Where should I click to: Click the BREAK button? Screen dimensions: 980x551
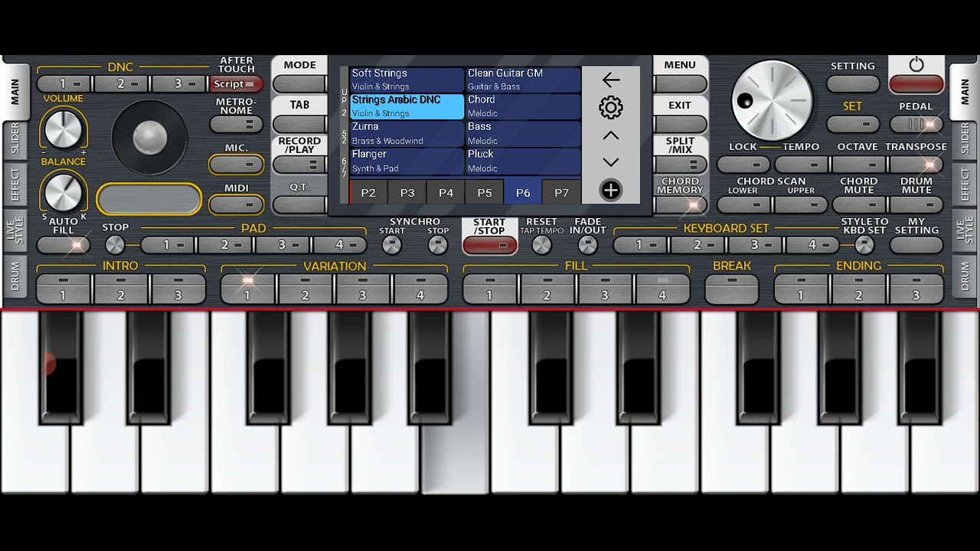click(732, 289)
